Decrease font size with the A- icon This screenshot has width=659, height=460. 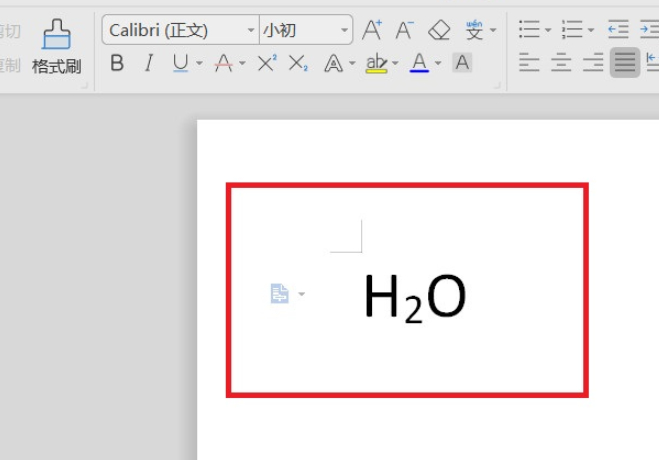click(x=405, y=30)
